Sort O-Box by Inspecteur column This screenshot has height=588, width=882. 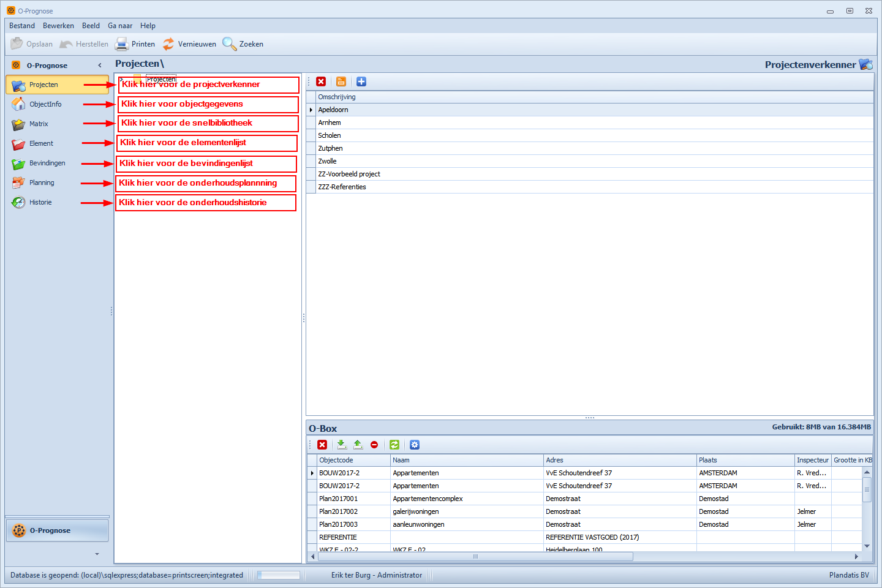813,460
